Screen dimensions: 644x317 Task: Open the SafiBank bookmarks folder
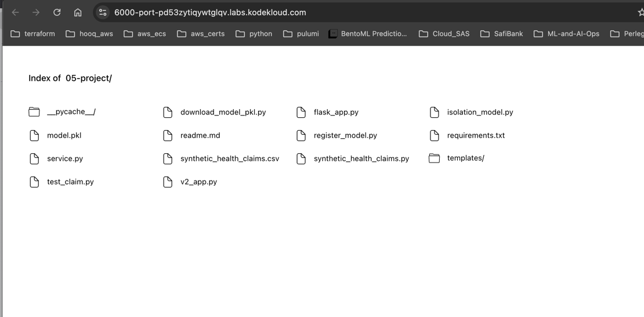pos(501,34)
